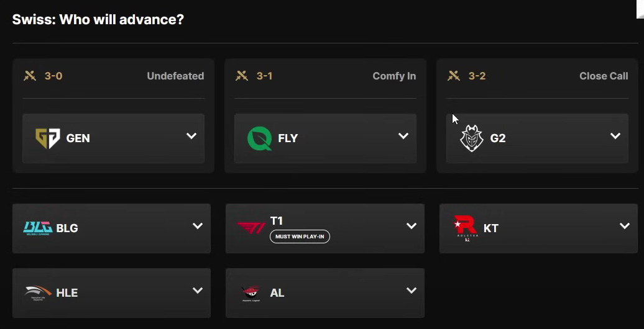Click the Anyone's Legend logo
The height and width of the screenshot is (329, 644).
click(252, 292)
